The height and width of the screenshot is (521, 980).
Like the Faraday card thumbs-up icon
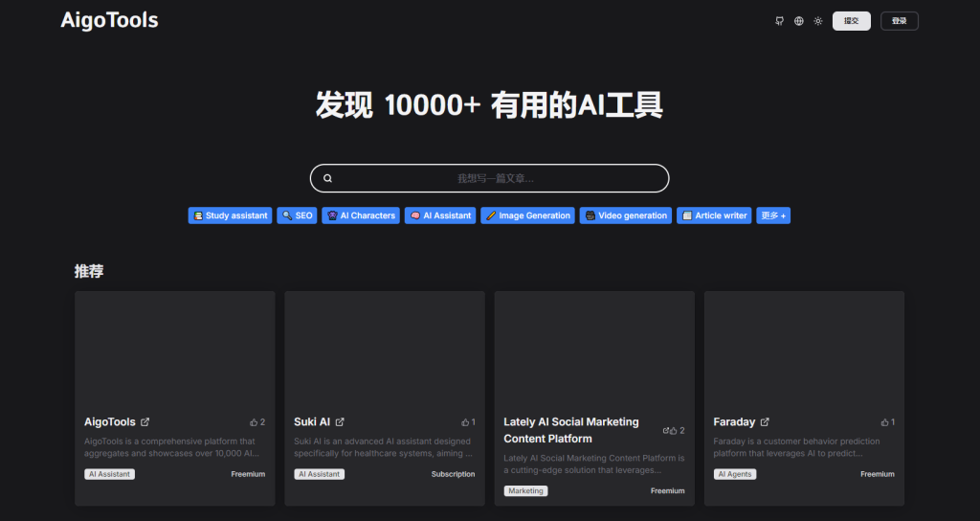[x=884, y=422]
